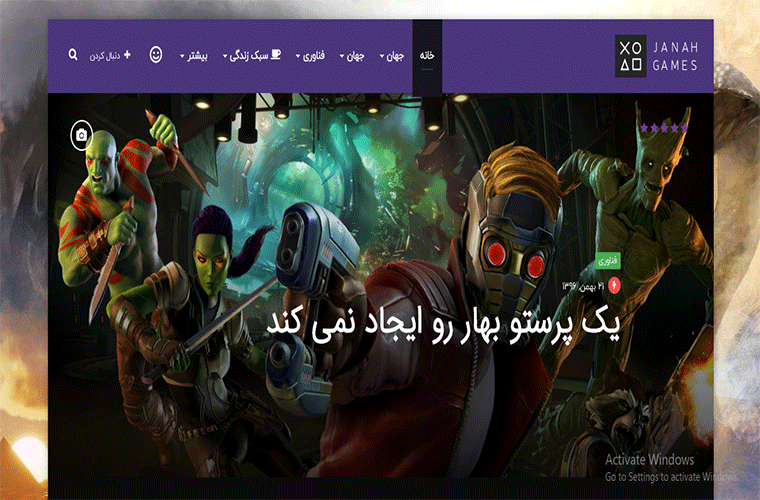Click the coffee cup icon in navbar

click(x=276, y=56)
